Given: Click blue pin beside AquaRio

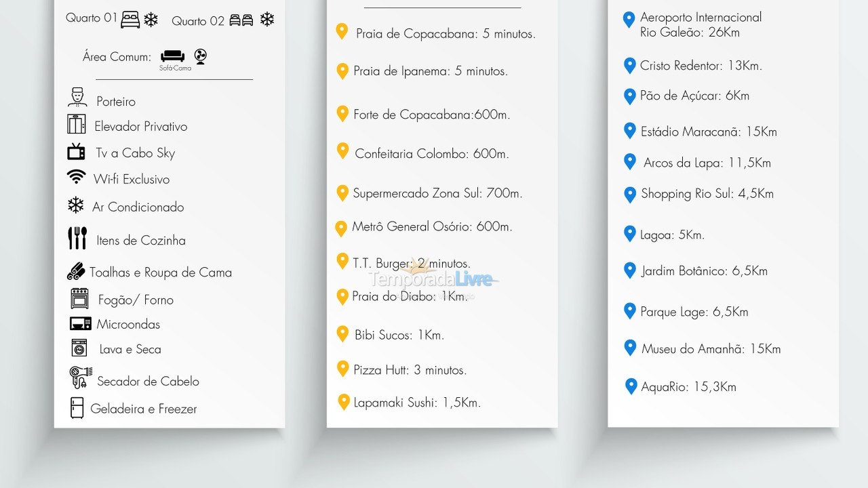Looking at the screenshot, I should click(631, 387).
